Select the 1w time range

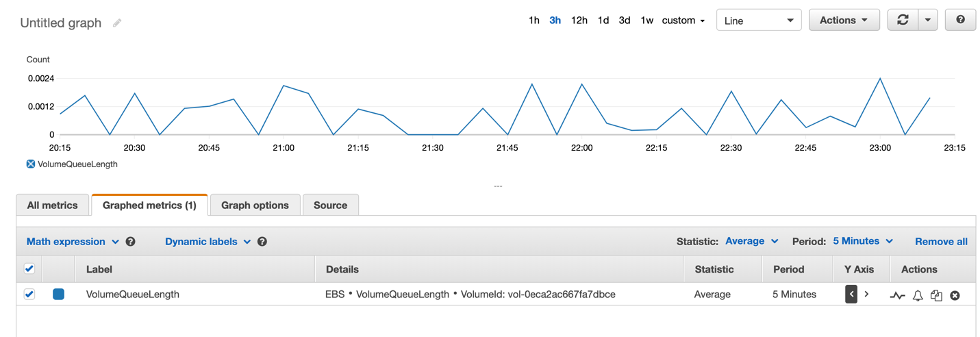(x=646, y=21)
